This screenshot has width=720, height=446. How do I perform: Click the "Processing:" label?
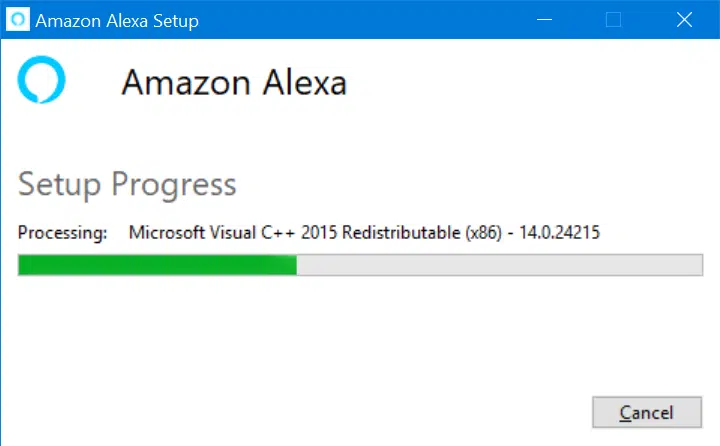(62, 233)
